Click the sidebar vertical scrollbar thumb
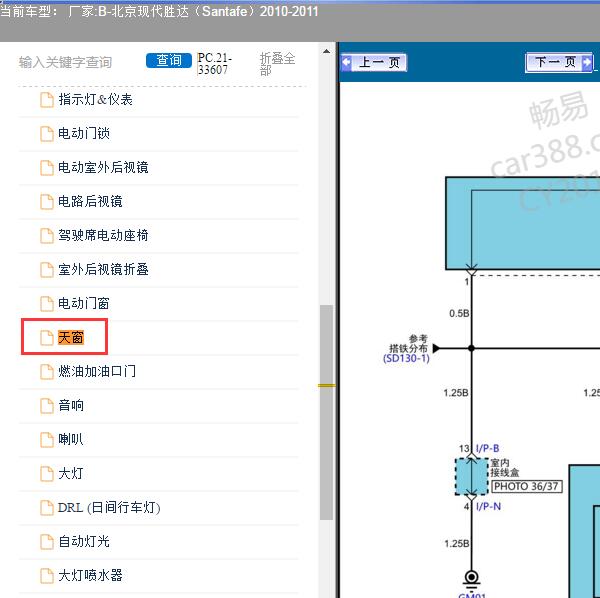600x598 pixels. click(x=326, y=410)
